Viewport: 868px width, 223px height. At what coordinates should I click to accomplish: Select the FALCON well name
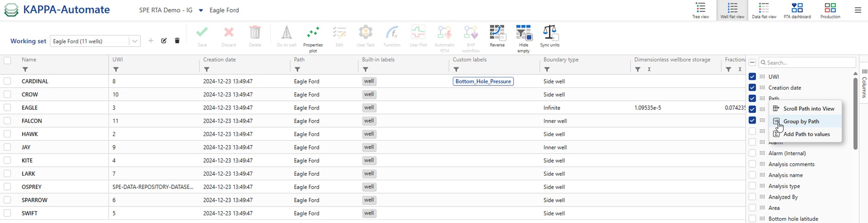(x=32, y=121)
